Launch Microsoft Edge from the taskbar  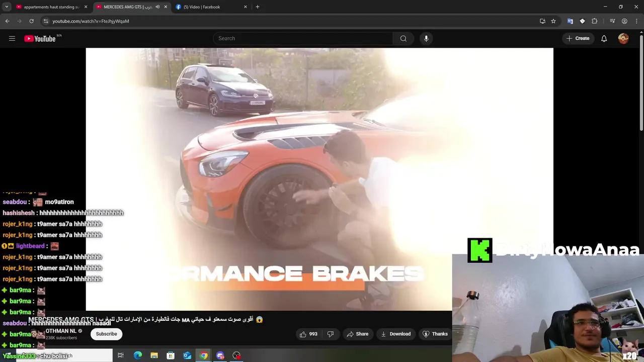(x=137, y=355)
